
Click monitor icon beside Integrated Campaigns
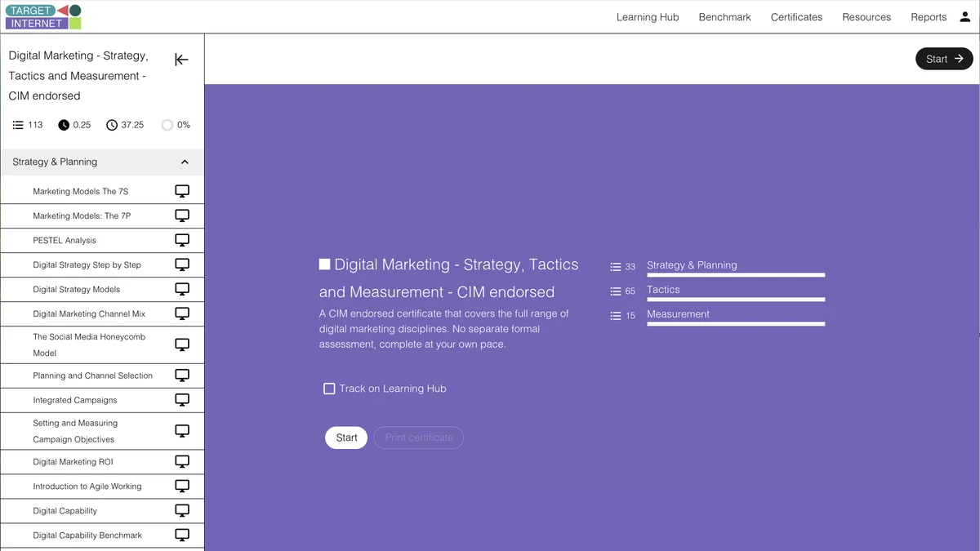coord(182,400)
